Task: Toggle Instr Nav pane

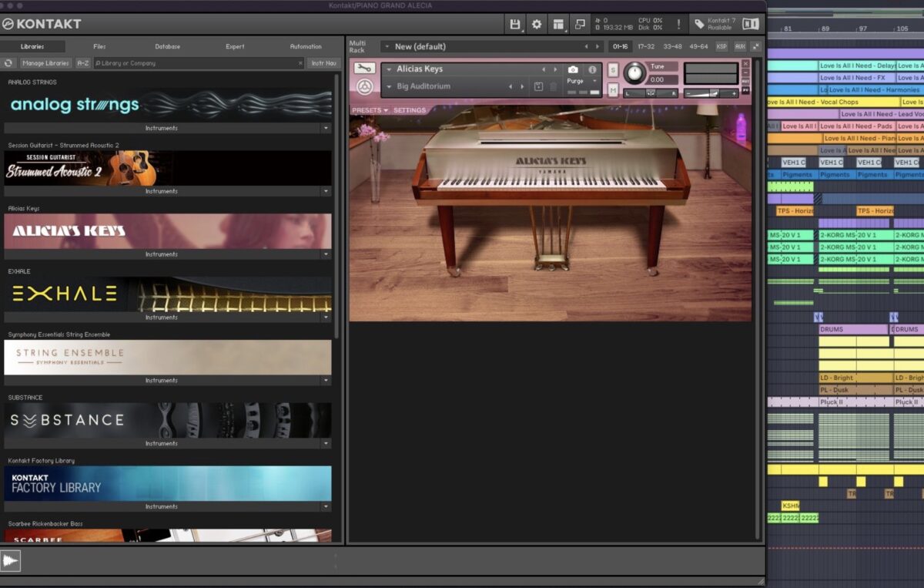Action: (x=323, y=63)
